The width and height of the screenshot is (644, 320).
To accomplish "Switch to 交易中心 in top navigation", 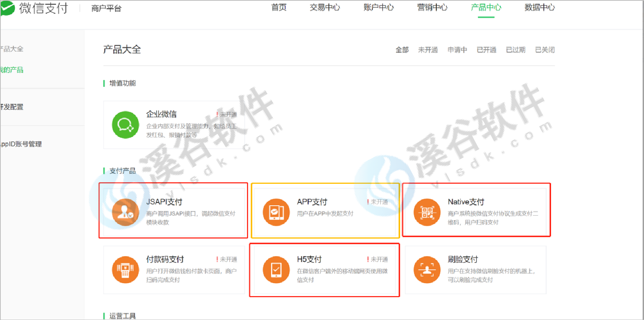I will pos(325,8).
